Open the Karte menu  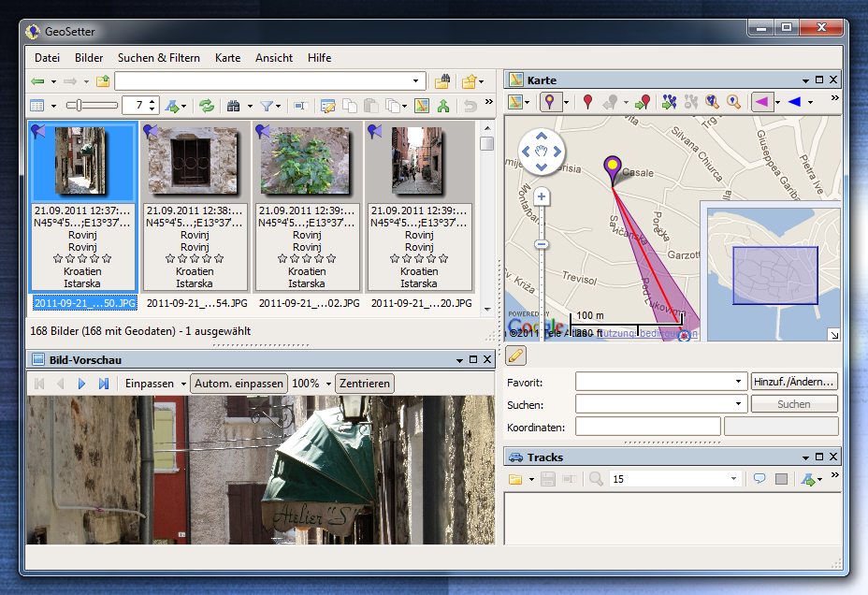pos(227,58)
